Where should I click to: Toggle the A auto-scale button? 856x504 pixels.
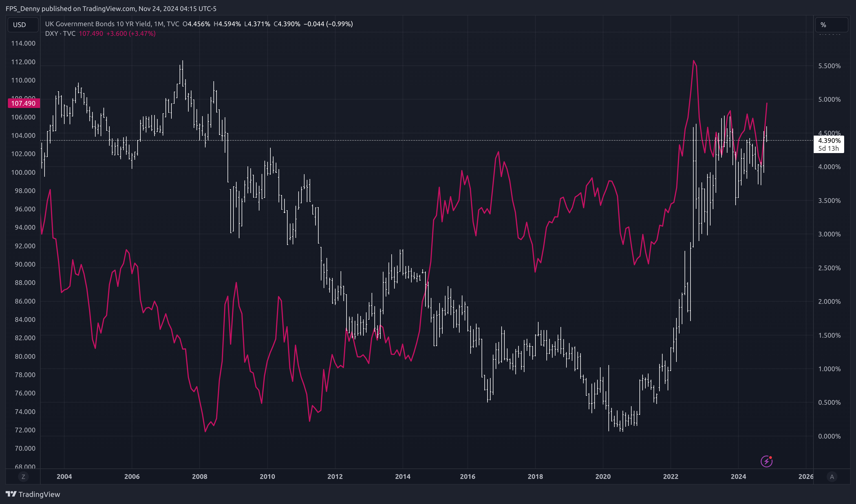(x=832, y=476)
